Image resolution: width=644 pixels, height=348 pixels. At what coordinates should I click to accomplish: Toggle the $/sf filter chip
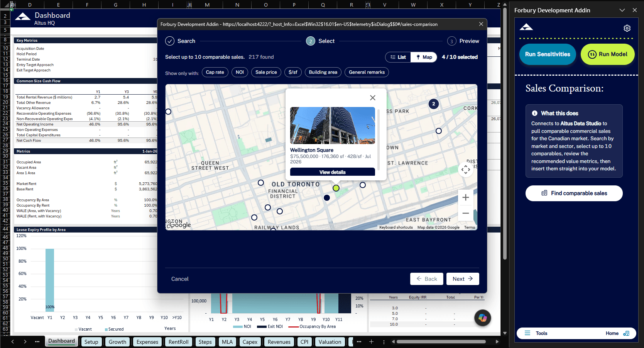293,72
